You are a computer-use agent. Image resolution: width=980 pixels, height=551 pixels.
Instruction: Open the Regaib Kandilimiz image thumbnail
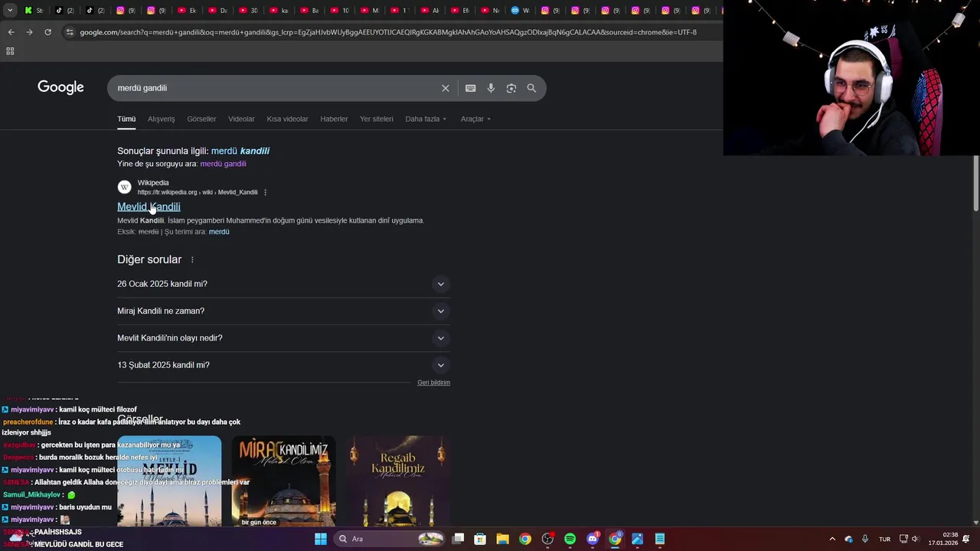coord(397,481)
